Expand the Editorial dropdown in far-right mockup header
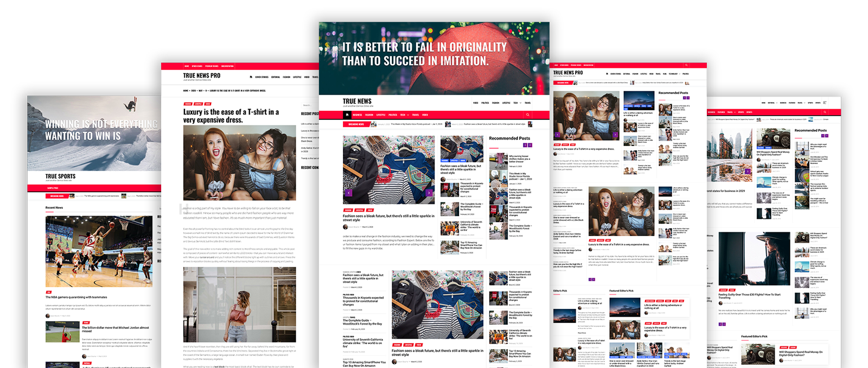This screenshot has width=868, height=368. click(777, 103)
